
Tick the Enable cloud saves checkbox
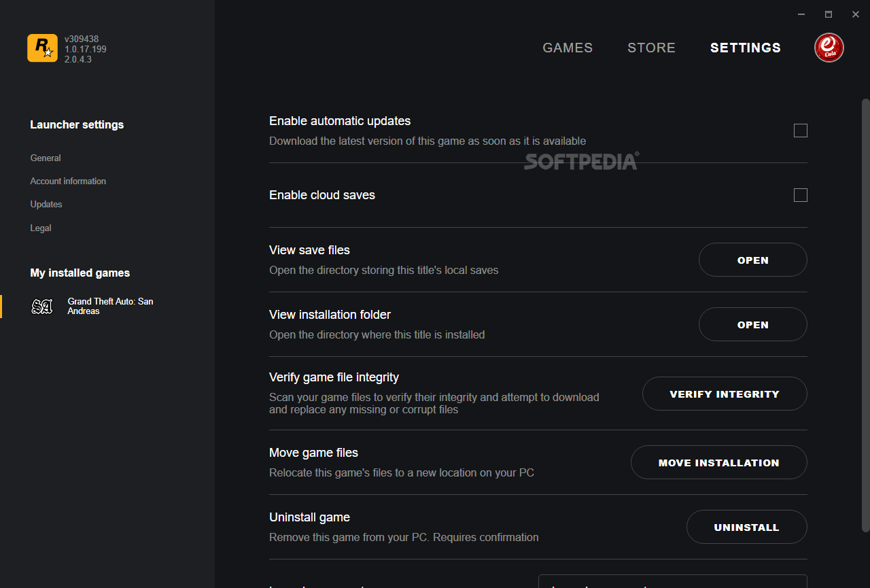point(801,195)
